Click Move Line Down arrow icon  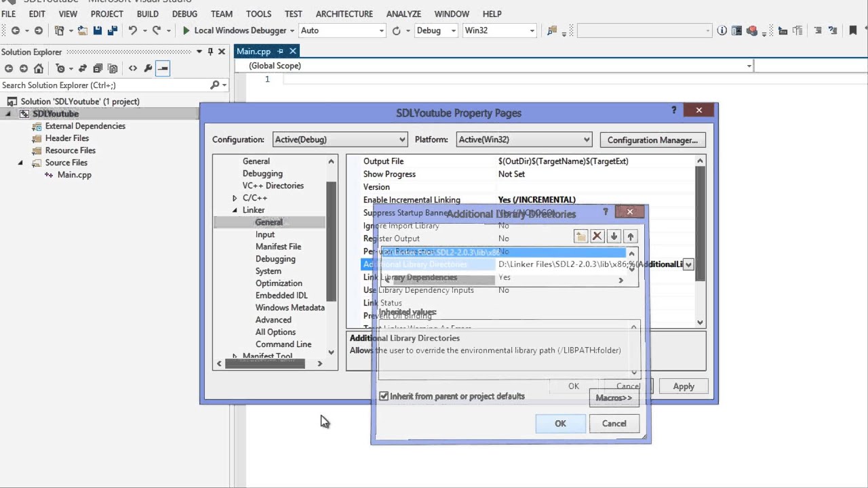click(x=614, y=237)
